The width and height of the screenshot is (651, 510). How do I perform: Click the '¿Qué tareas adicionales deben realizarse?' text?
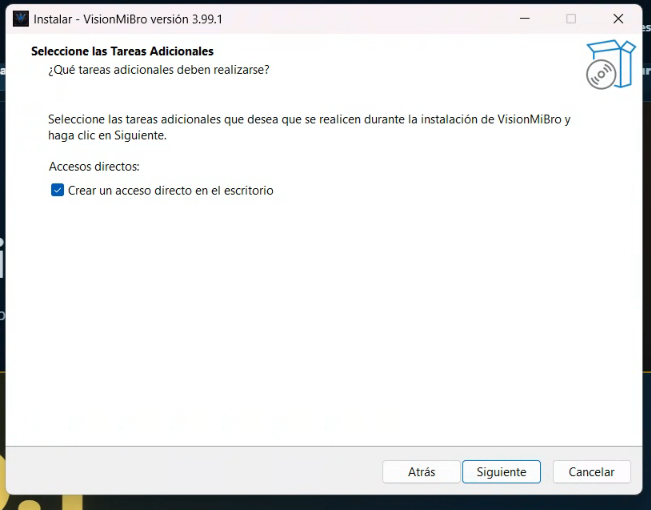click(159, 69)
